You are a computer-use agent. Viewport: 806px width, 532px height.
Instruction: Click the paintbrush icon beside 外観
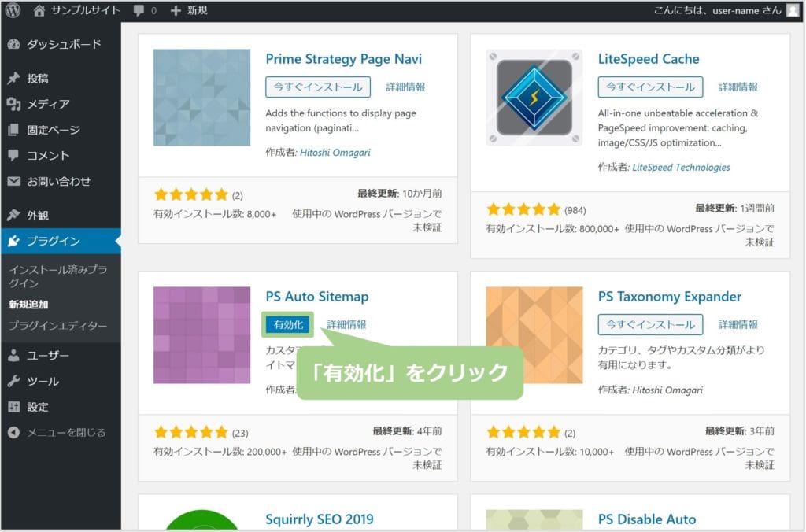tap(14, 215)
